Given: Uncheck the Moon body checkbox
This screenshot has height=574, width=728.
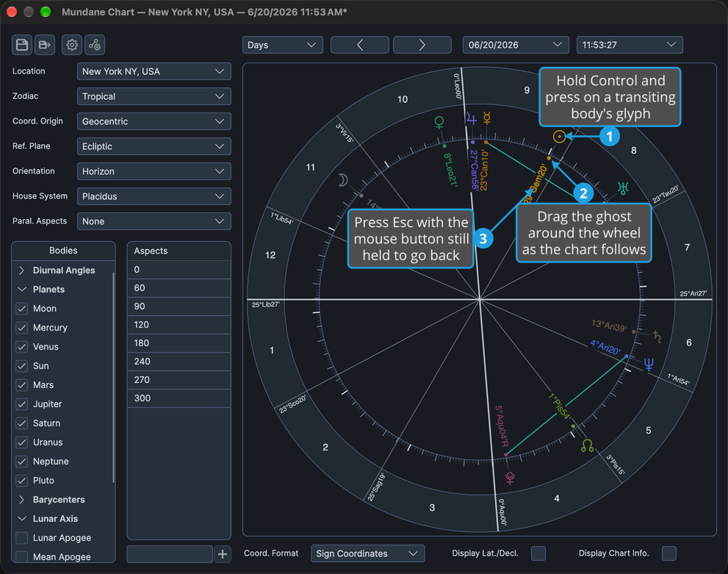Looking at the screenshot, I should pyautogui.click(x=22, y=309).
